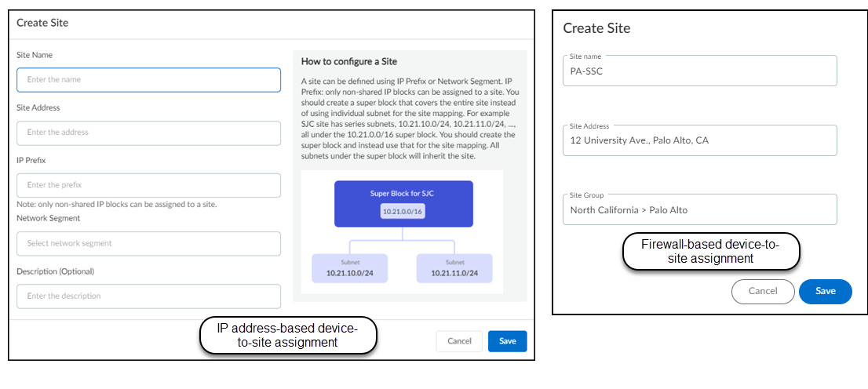Open the Network Segment dropdown
Screen dimensions: 868x389
(148, 244)
